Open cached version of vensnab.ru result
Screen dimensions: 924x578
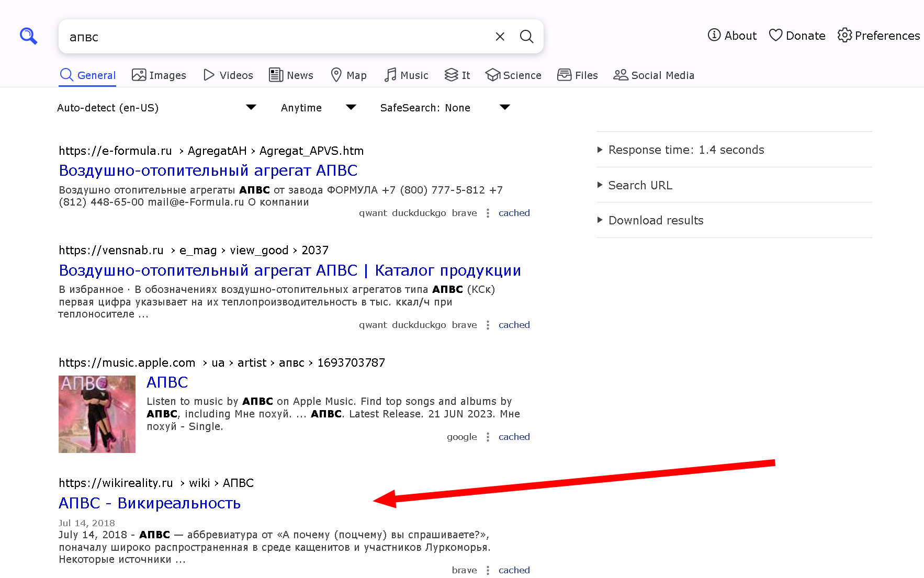pos(514,325)
